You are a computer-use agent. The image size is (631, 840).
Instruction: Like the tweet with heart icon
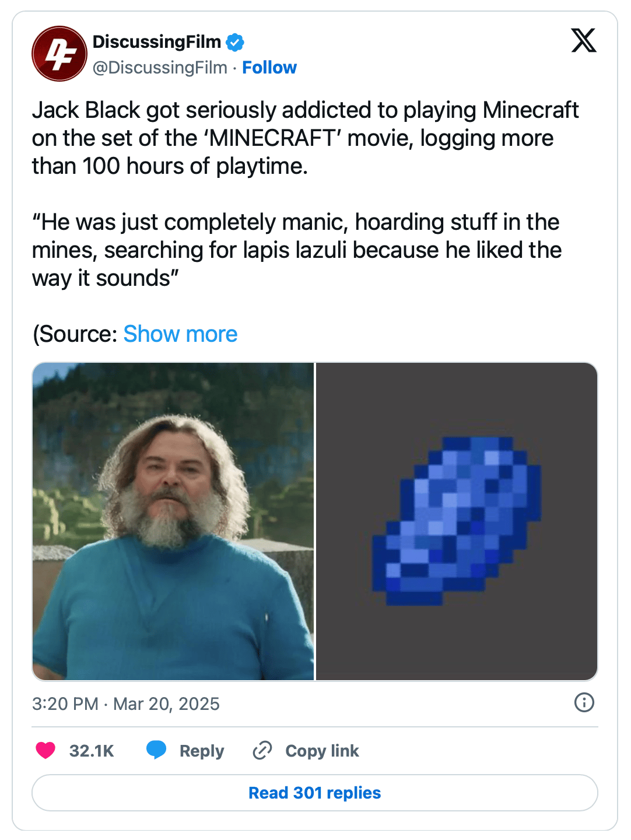pos(45,750)
